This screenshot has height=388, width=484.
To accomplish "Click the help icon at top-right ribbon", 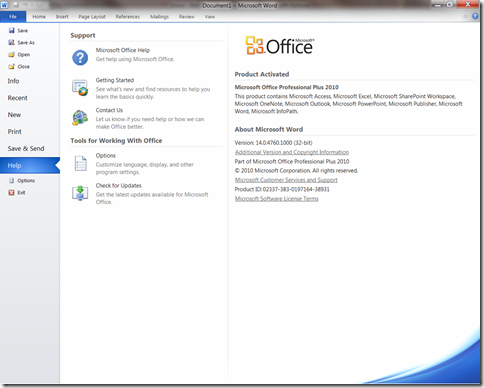I will [475, 16].
